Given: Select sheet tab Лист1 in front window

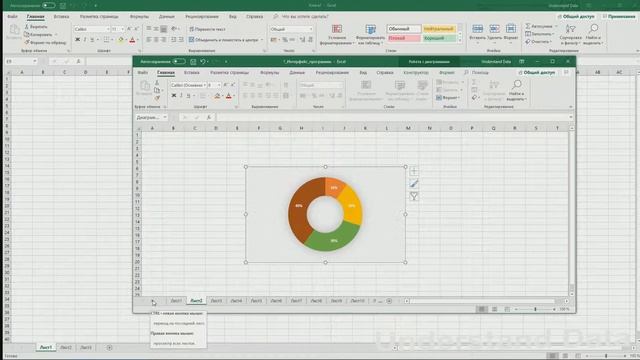Looking at the screenshot, I should point(176,301).
